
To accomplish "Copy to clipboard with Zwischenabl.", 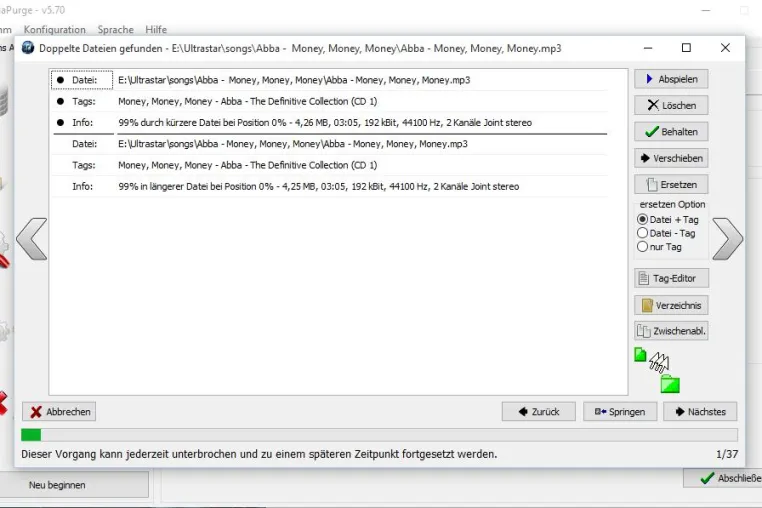I will point(671,331).
